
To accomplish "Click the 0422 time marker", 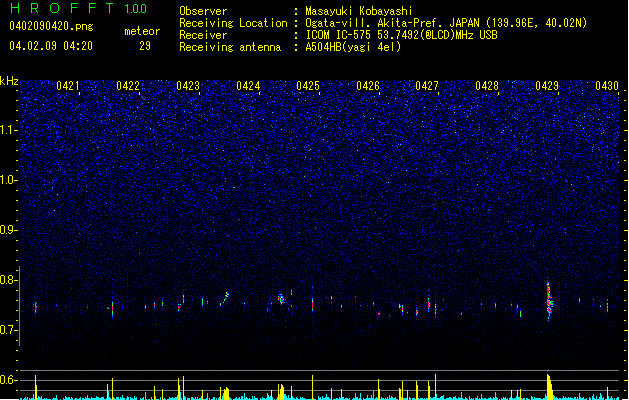I will pyautogui.click(x=128, y=86).
